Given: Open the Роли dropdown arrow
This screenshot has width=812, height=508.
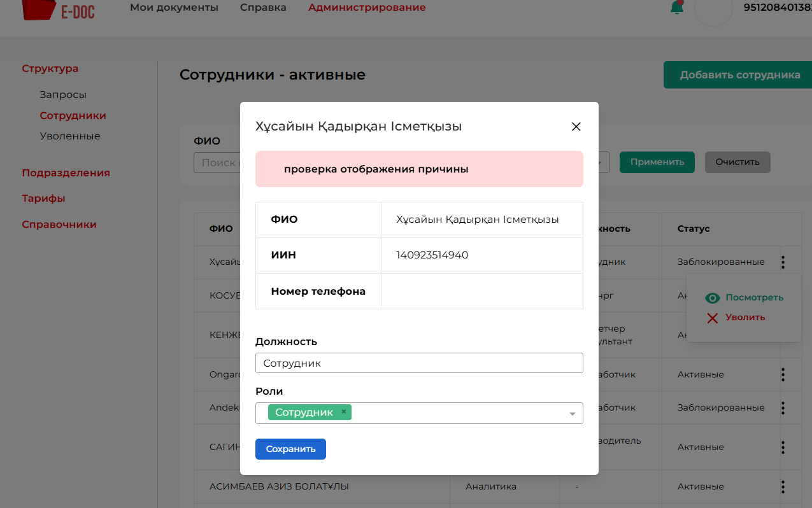Looking at the screenshot, I should click(572, 414).
